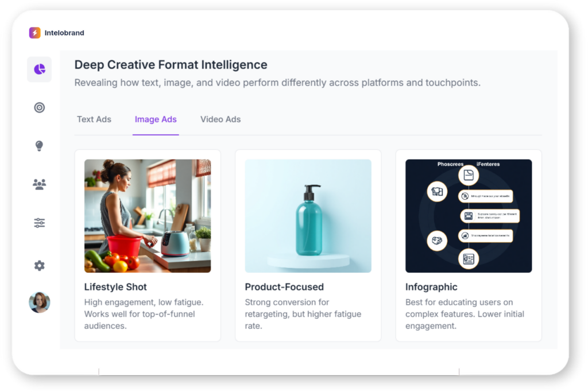Click the Infographic card title
This screenshot has height=392, width=588.
click(431, 287)
